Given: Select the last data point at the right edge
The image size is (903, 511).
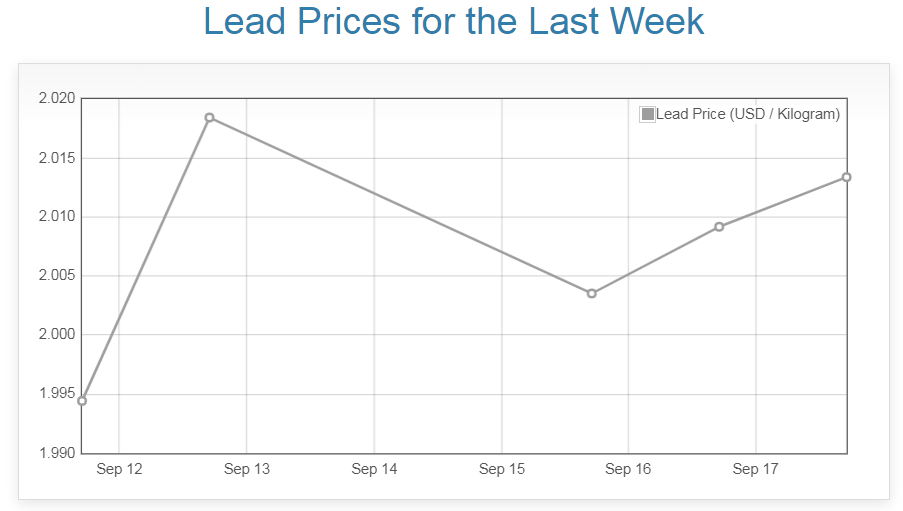Looking at the screenshot, I should (x=846, y=177).
